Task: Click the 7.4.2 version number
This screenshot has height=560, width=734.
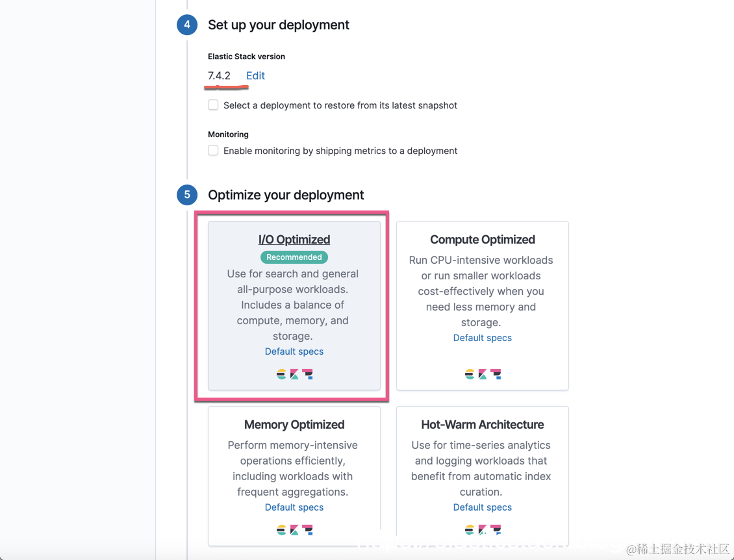Action: (x=219, y=75)
